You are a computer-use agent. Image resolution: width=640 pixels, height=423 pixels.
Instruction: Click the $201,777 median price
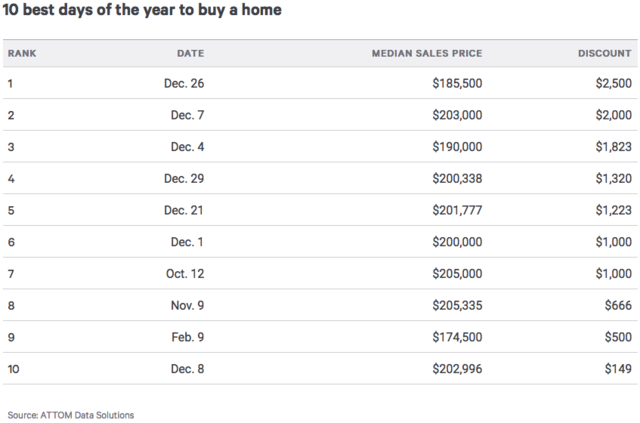click(457, 211)
